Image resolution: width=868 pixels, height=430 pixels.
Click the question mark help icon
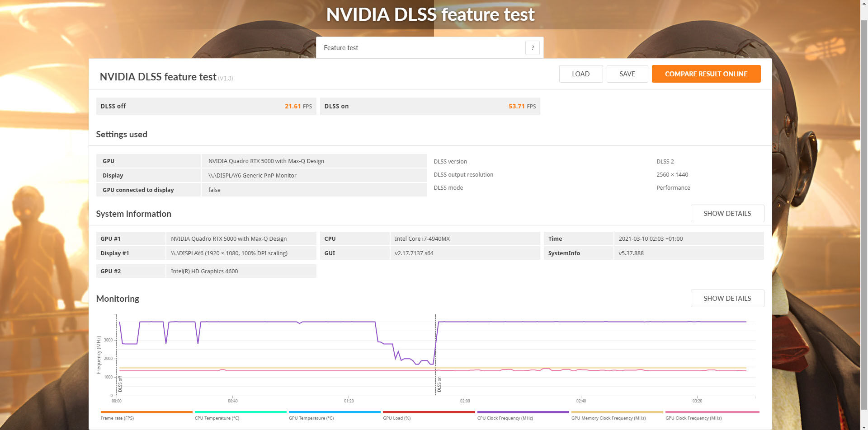tap(532, 48)
